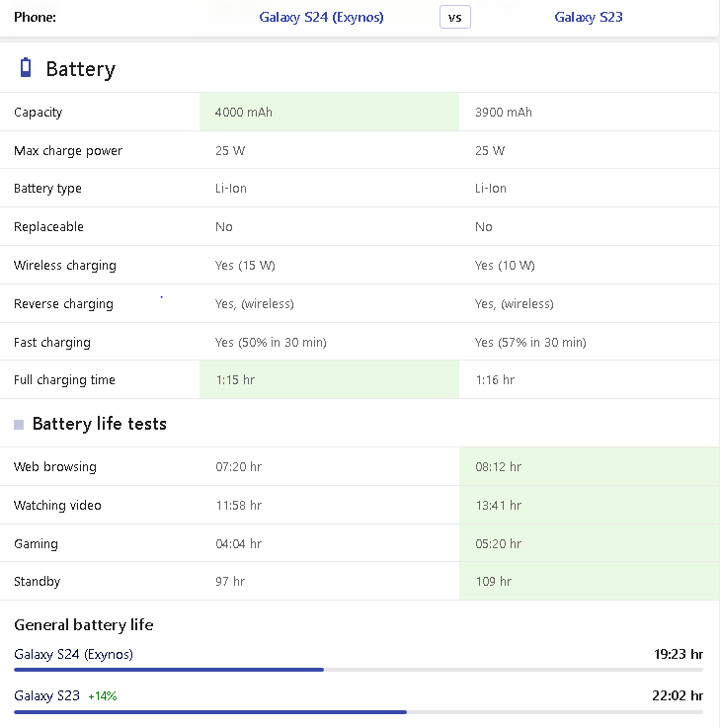Screen dimensions: 720x728
Task: Select the Wireless charging row label
Action: pos(65,266)
